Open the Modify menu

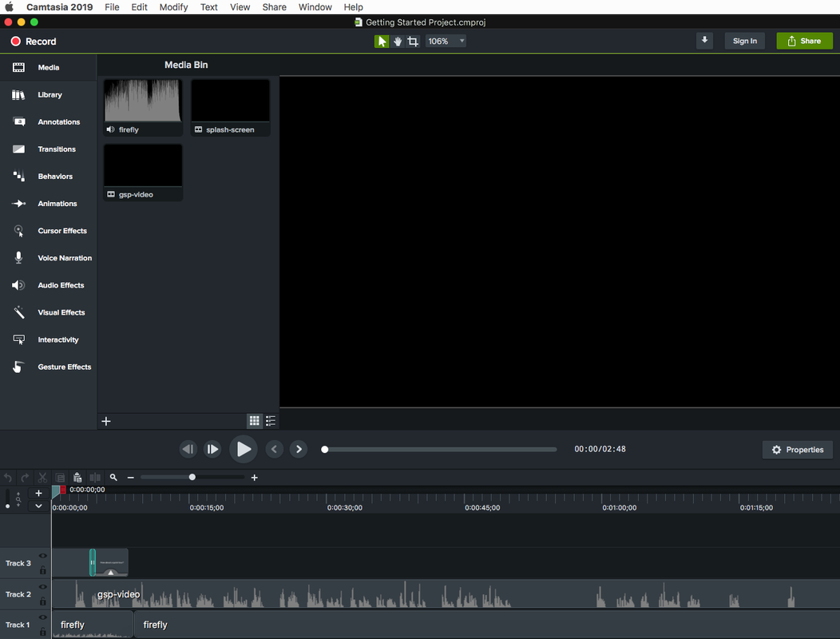click(x=173, y=7)
